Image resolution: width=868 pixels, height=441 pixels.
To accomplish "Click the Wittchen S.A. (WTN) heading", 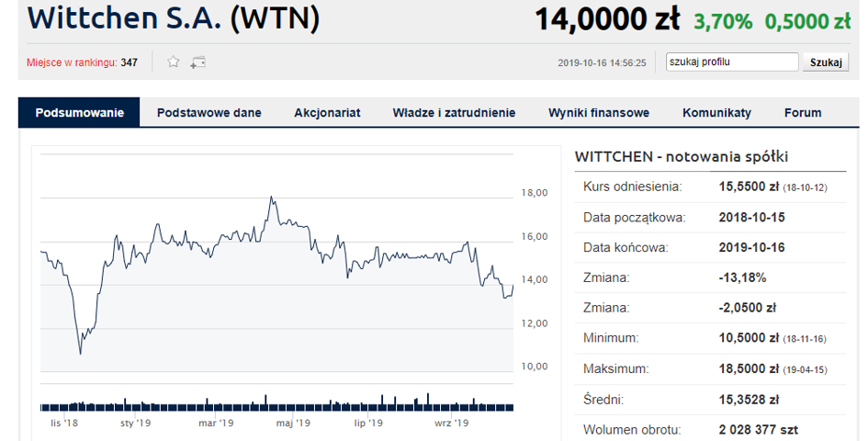I will tap(174, 17).
